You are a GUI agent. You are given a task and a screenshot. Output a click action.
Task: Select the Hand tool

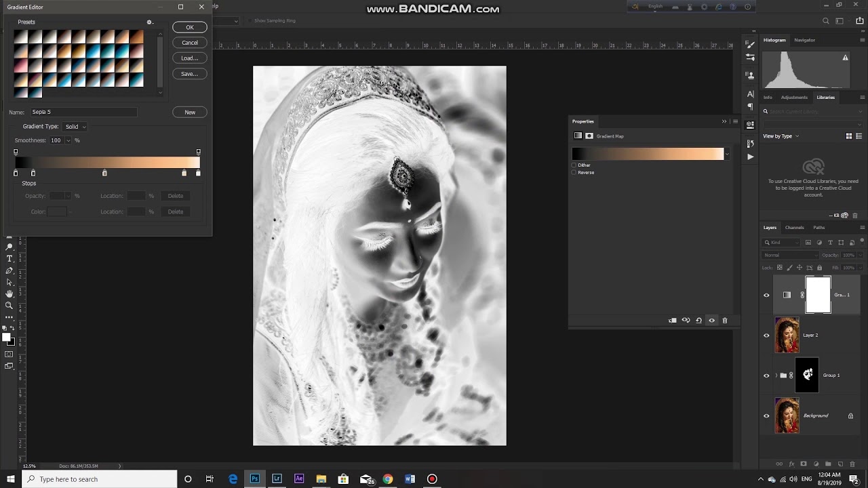point(9,293)
